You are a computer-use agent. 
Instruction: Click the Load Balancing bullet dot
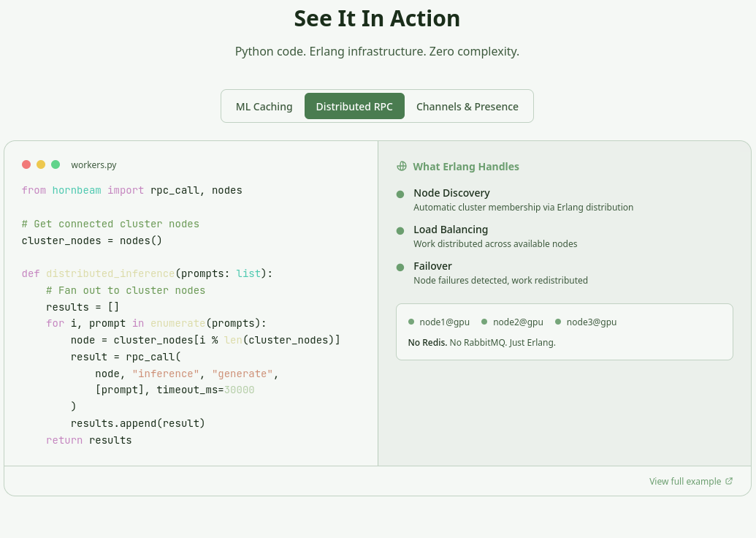(x=400, y=230)
